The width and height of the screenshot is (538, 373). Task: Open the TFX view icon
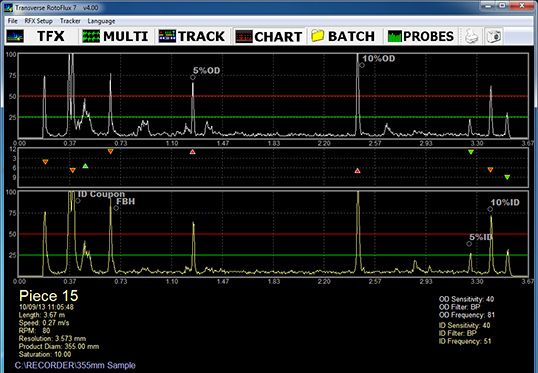[15, 36]
